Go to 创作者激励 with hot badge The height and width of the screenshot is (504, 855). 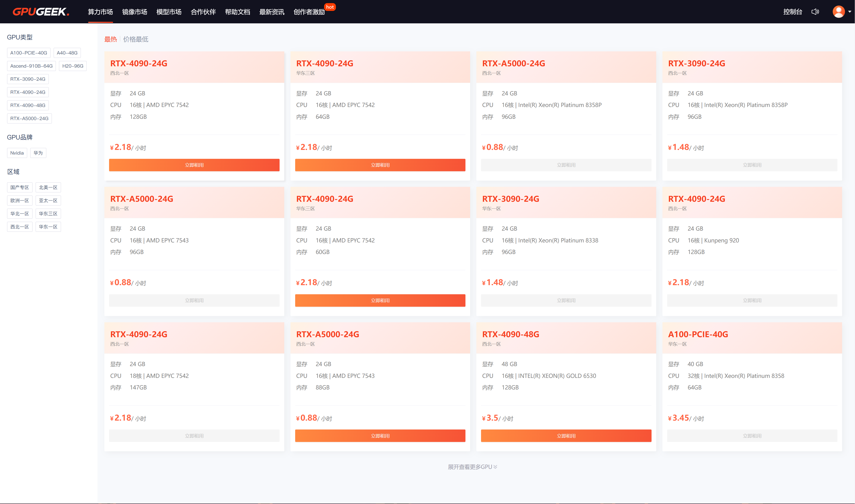tap(309, 12)
